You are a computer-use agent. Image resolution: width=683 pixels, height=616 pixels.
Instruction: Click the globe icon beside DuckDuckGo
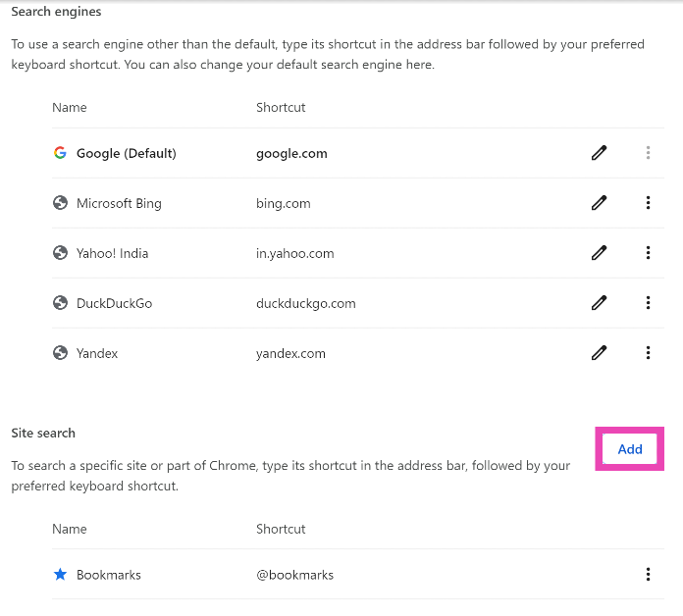click(x=60, y=303)
